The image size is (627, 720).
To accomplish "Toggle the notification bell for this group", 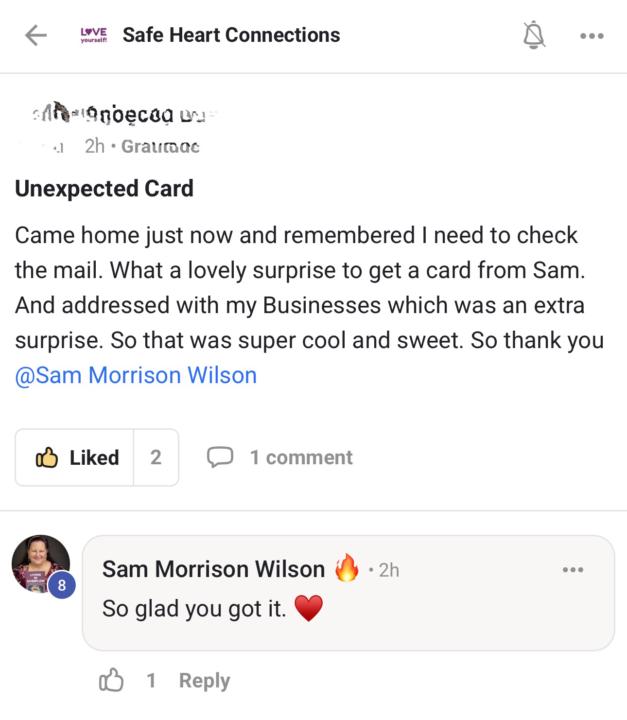I will pyautogui.click(x=535, y=36).
